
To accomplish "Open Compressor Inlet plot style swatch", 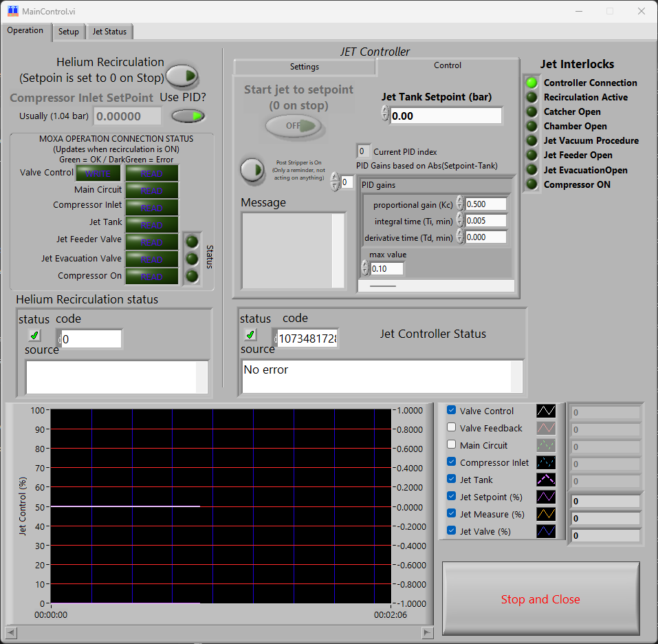I will pos(546,462).
